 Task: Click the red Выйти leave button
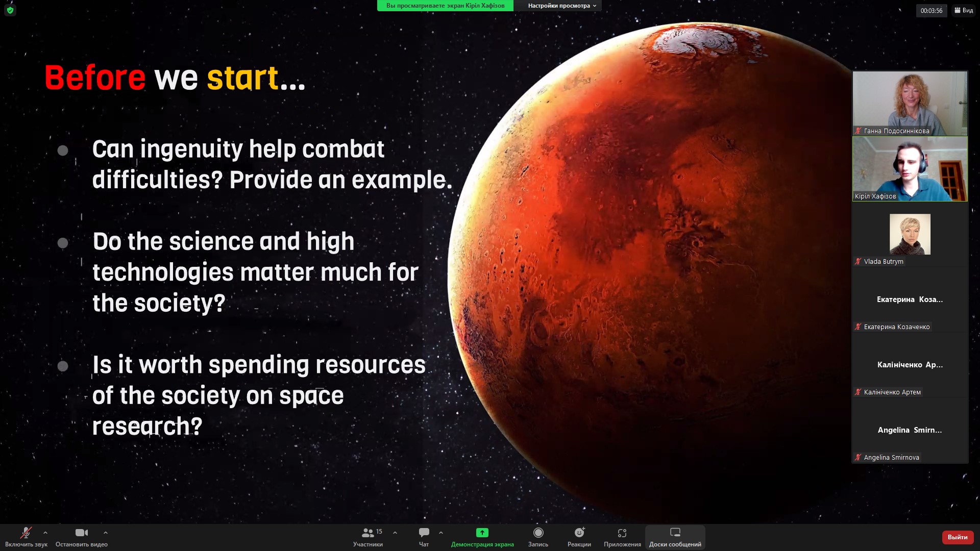(x=957, y=537)
